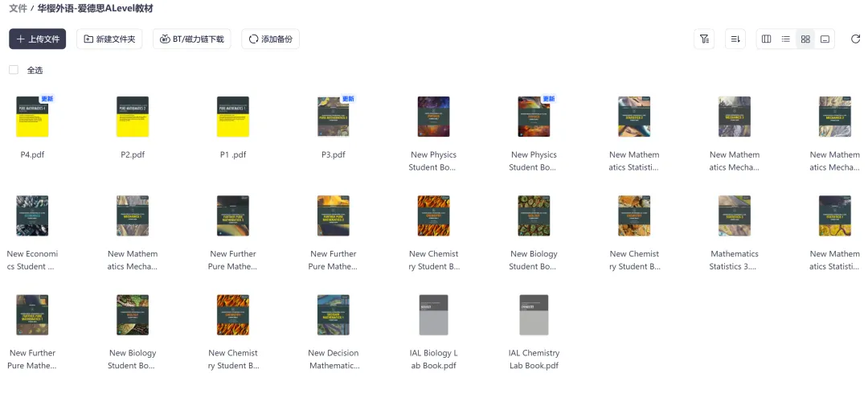The image size is (868, 394).
Task: Open IAL Biology Lab Book.pdf
Action: (433, 314)
